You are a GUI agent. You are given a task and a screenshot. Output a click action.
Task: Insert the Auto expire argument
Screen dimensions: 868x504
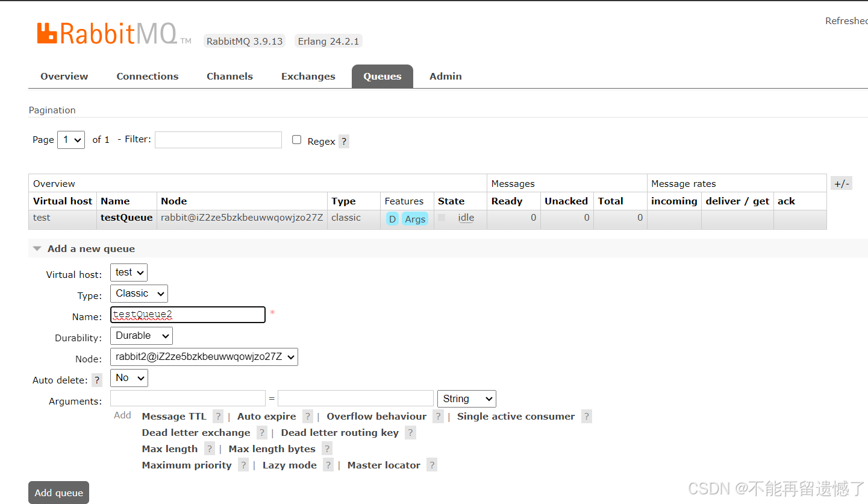point(267,416)
